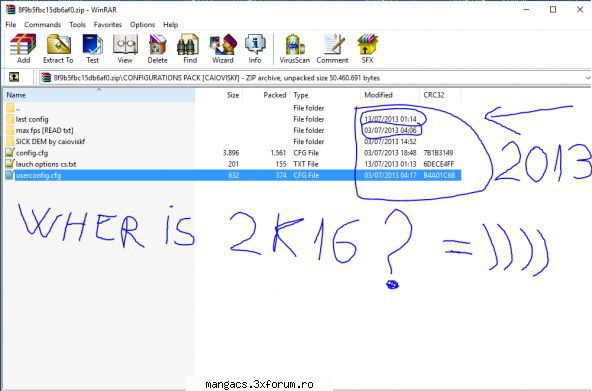Select the config.cfg file name

(32, 153)
